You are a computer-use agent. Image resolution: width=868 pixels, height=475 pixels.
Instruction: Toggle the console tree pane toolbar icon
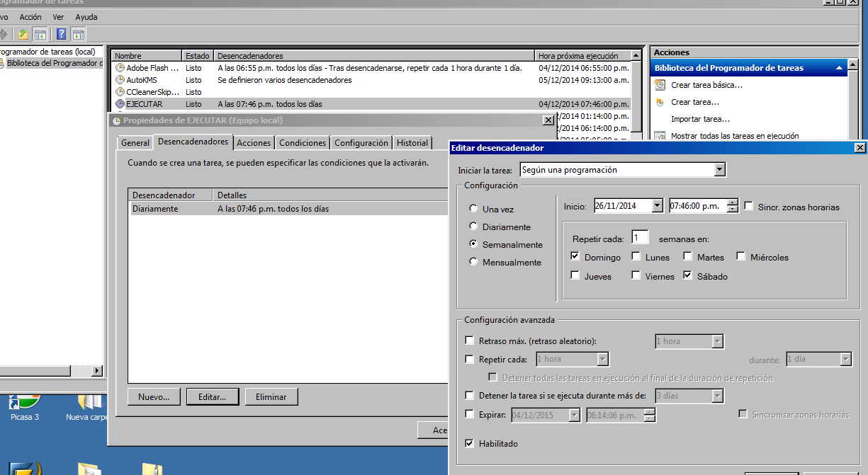pos(40,33)
